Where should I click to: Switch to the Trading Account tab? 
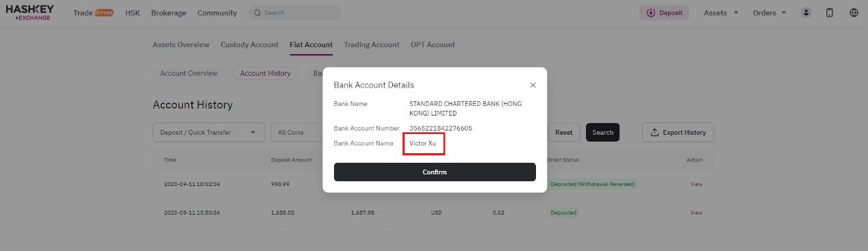coord(372,44)
